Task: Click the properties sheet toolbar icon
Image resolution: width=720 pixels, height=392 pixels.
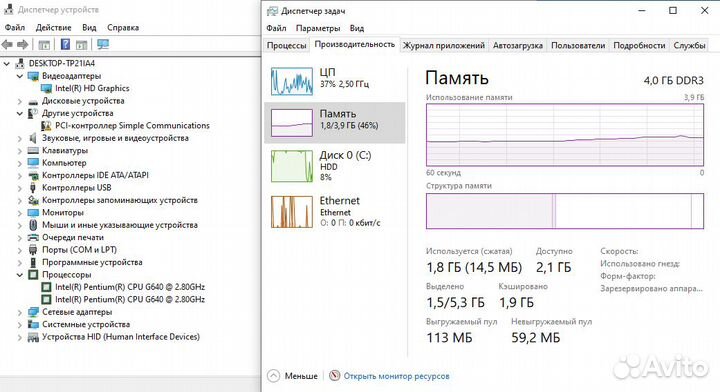Action: point(81,45)
